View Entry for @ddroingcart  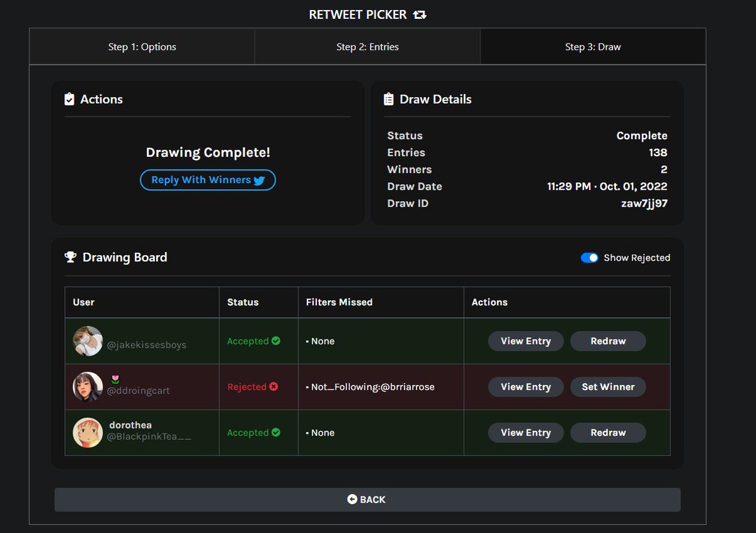[526, 387]
